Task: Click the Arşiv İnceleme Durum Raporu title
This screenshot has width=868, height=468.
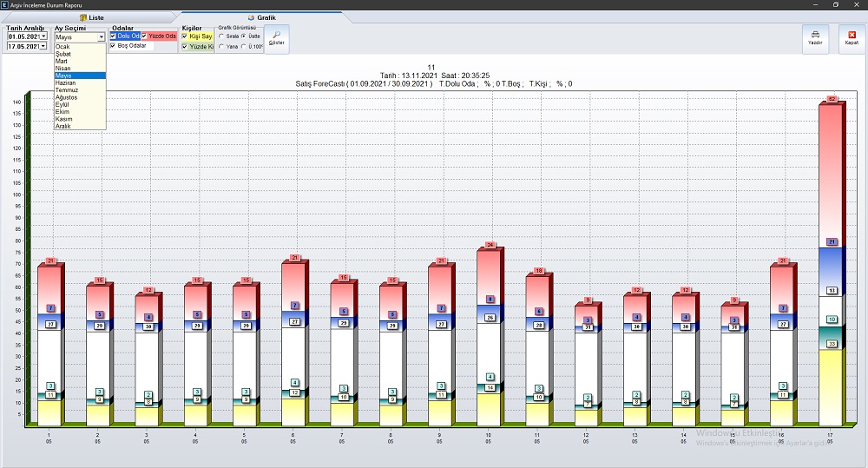Action: 45,5
